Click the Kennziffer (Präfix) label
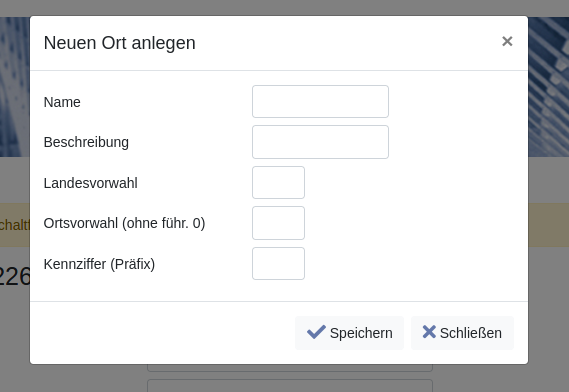 click(x=99, y=264)
